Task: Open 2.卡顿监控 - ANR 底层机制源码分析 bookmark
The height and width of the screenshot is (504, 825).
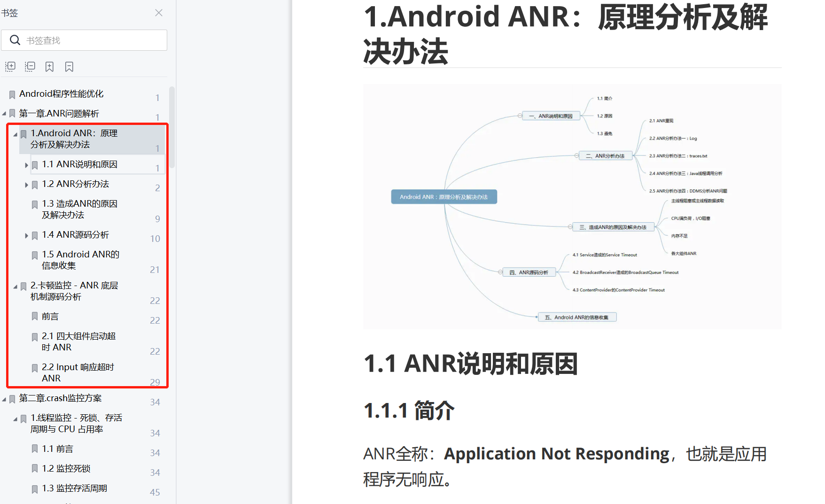Action: (74, 291)
